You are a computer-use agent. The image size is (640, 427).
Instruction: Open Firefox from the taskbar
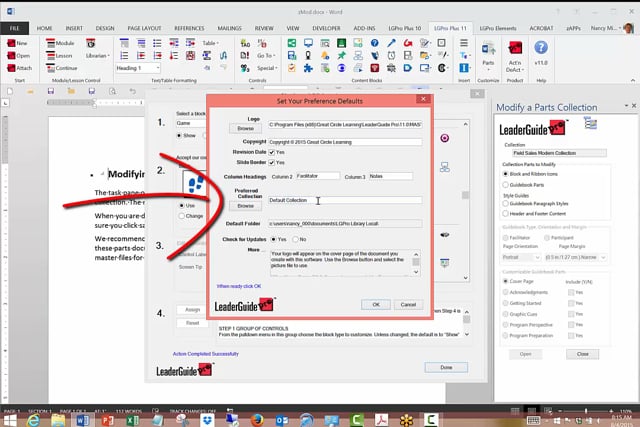click(257, 420)
